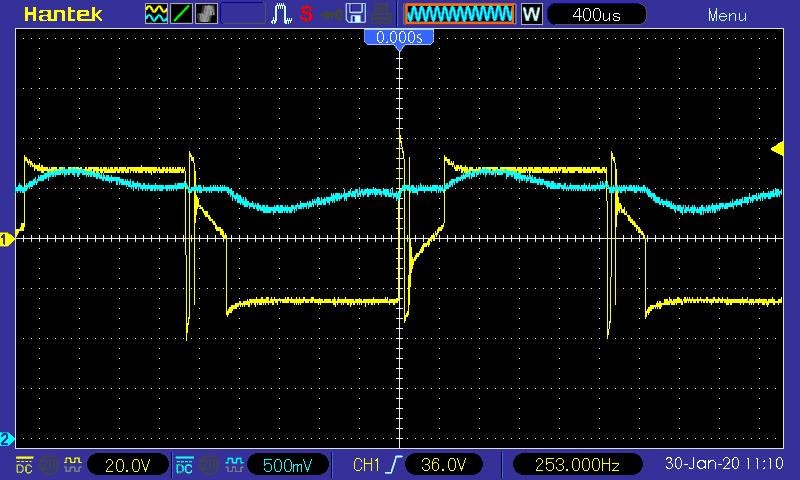Click the rising edge trigger icon
Viewport: 800px width, 480px height.
[x=395, y=465]
